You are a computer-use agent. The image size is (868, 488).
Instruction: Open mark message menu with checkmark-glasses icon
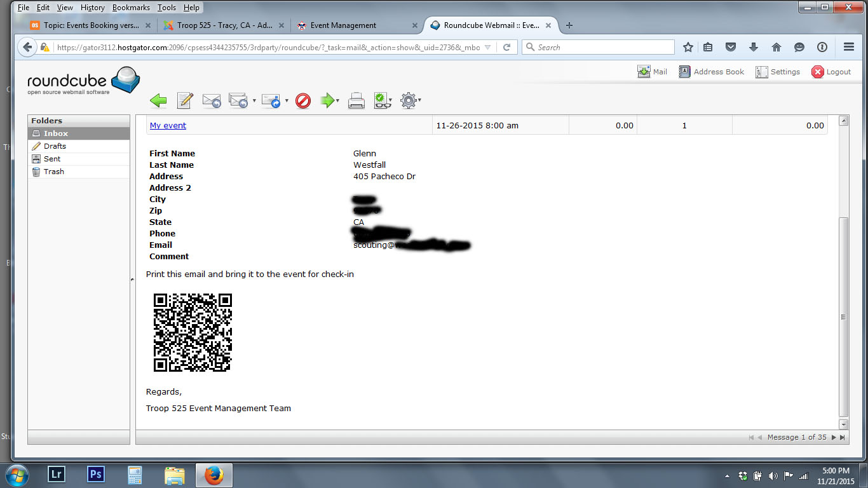(x=383, y=100)
